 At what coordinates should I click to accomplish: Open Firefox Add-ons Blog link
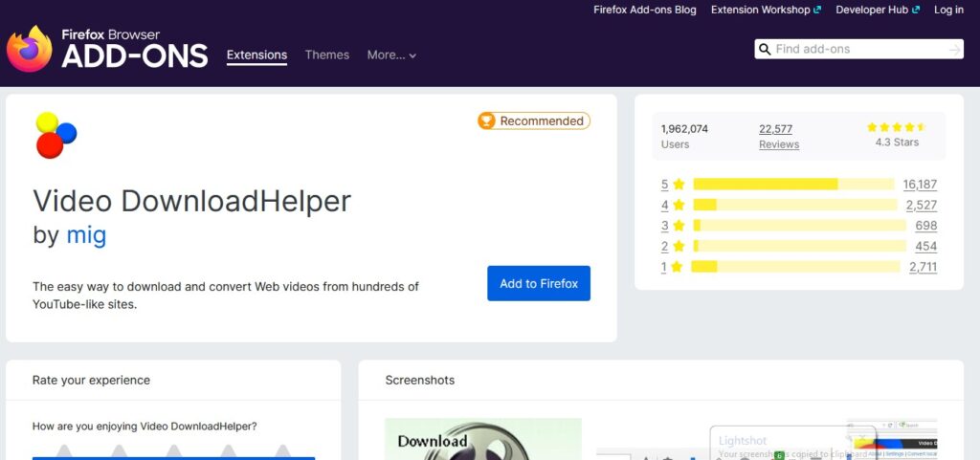coord(645,10)
